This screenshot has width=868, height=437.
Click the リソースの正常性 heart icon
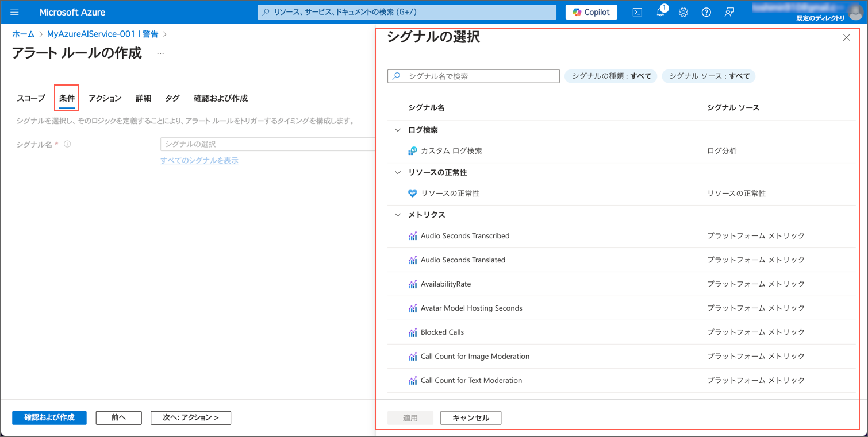[x=412, y=194]
